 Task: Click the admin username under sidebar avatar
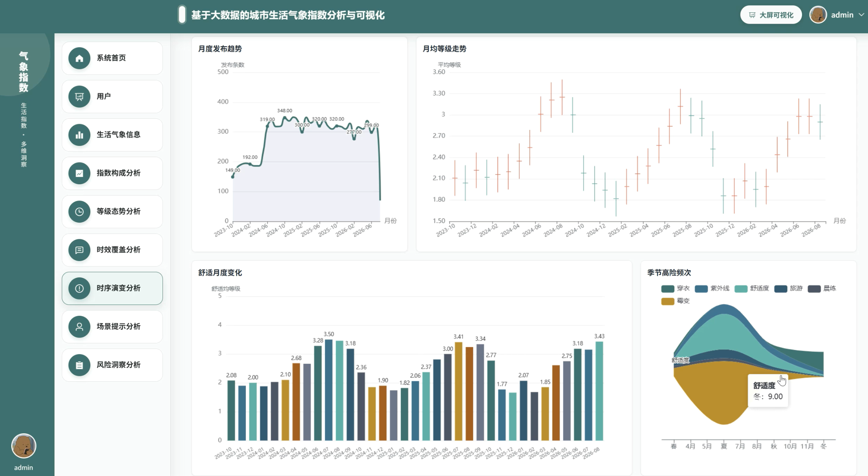click(x=24, y=467)
